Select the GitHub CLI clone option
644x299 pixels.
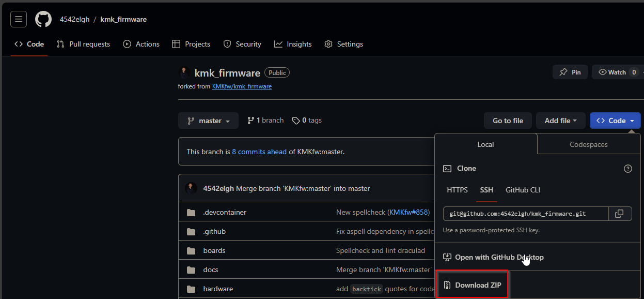tap(523, 190)
